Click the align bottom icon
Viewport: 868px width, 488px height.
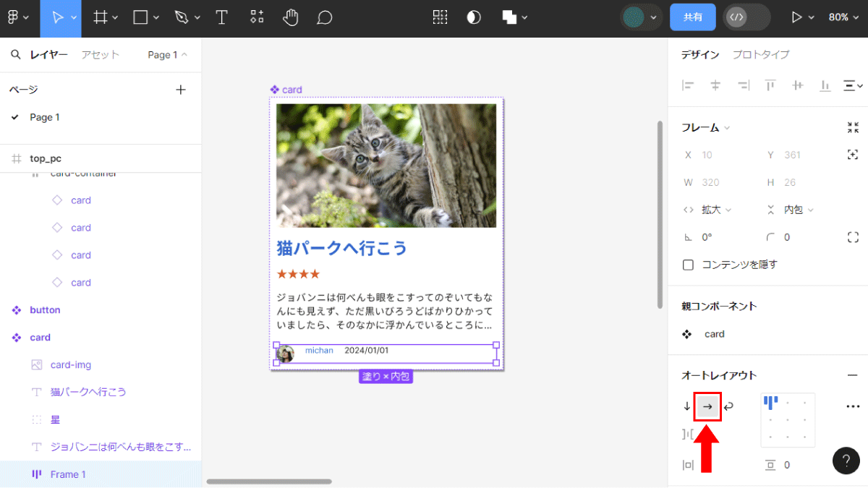coord(825,85)
